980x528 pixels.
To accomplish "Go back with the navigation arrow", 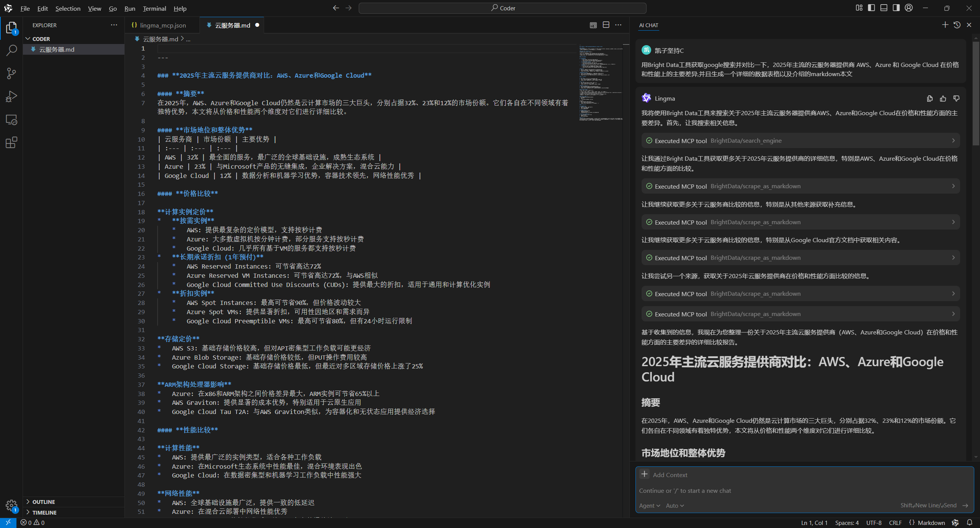I will (x=336, y=8).
